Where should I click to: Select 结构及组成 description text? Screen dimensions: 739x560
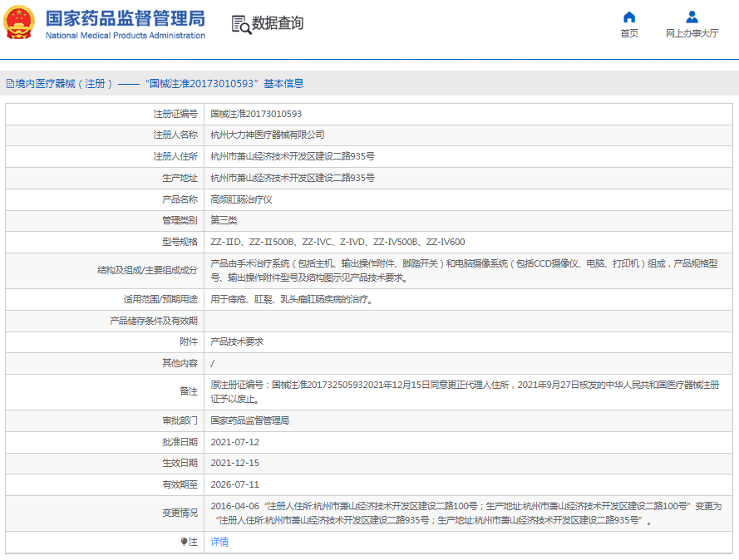[464, 270]
